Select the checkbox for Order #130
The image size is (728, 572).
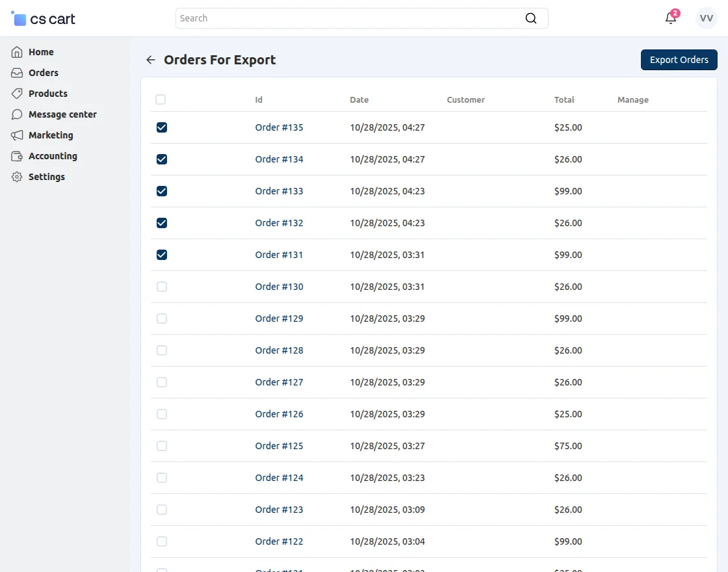tap(161, 287)
